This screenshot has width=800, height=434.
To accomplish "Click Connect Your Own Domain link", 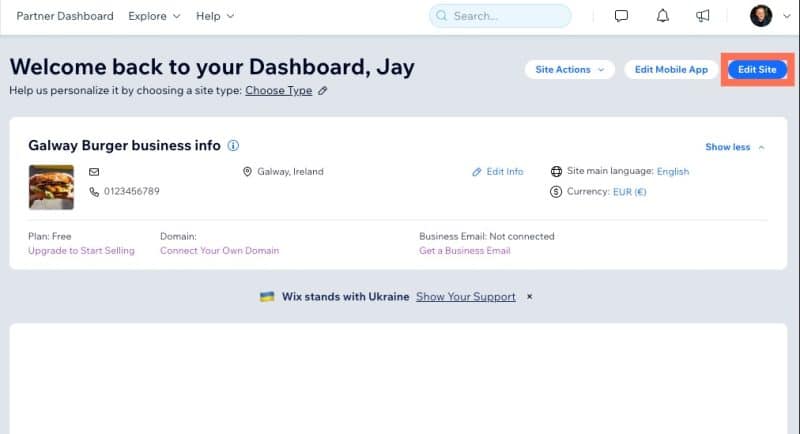I will pos(219,250).
